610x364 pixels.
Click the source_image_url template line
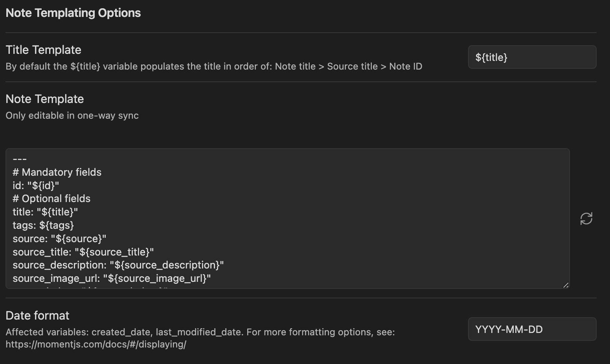(112, 278)
